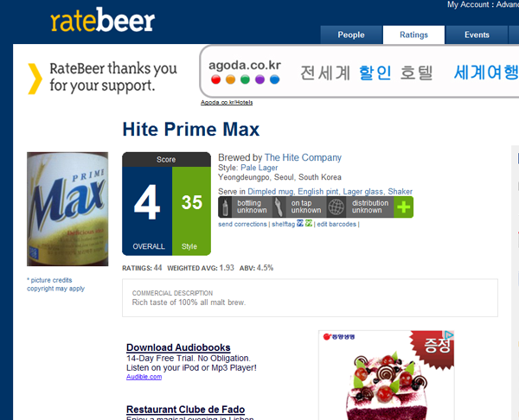Click the globe distribution icon
The image size is (519, 420).
[x=336, y=207]
